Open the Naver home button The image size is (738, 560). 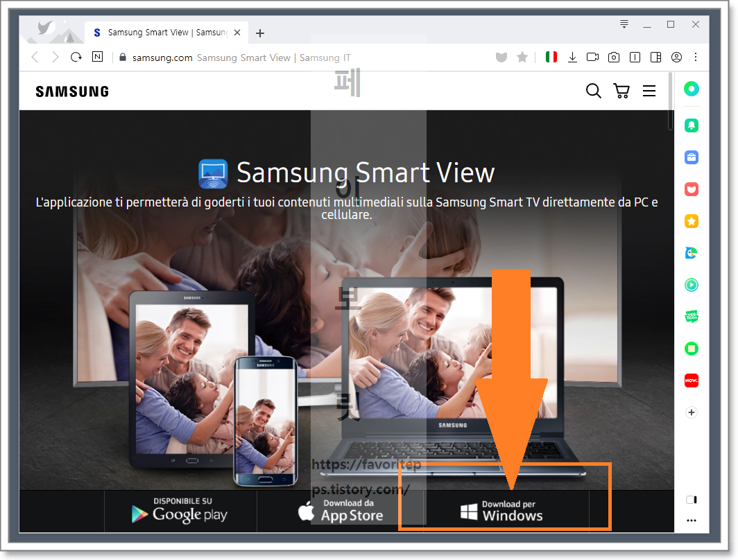[97, 57]
